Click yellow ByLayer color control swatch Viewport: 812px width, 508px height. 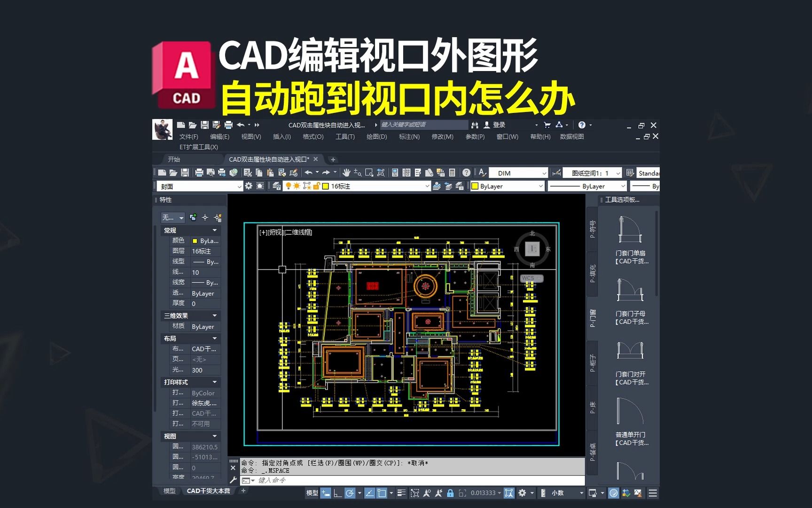tap(475, 186)
